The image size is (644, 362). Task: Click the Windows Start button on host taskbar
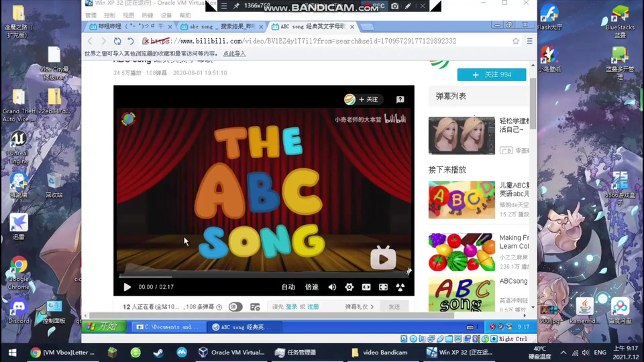point(12,353)
